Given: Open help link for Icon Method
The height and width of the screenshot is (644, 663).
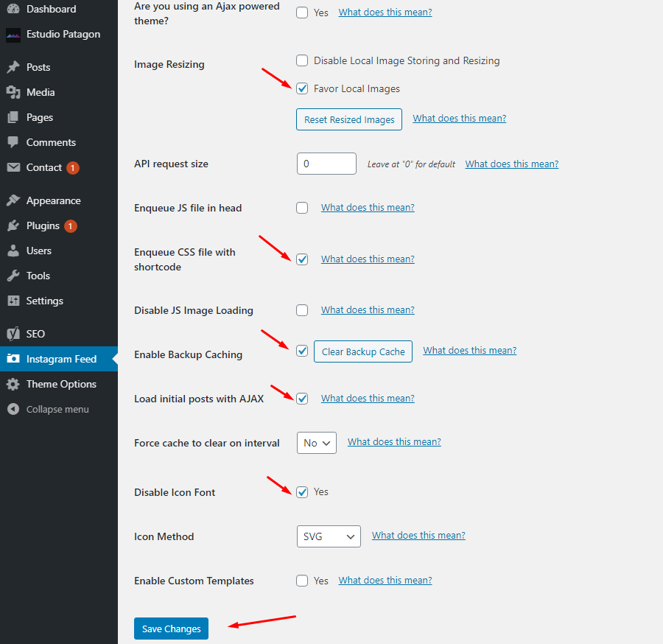Looking at the screenshot, I should (x=418, y=536).
